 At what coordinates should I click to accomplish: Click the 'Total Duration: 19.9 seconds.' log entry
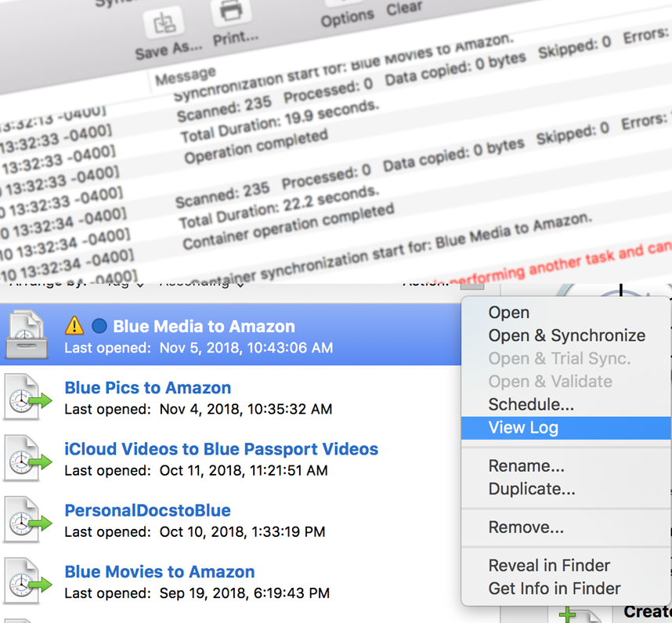280,121
